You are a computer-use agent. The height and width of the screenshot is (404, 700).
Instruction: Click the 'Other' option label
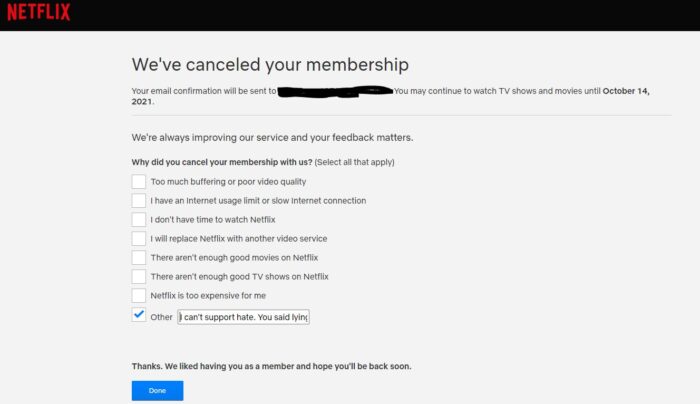coord(161,317)
